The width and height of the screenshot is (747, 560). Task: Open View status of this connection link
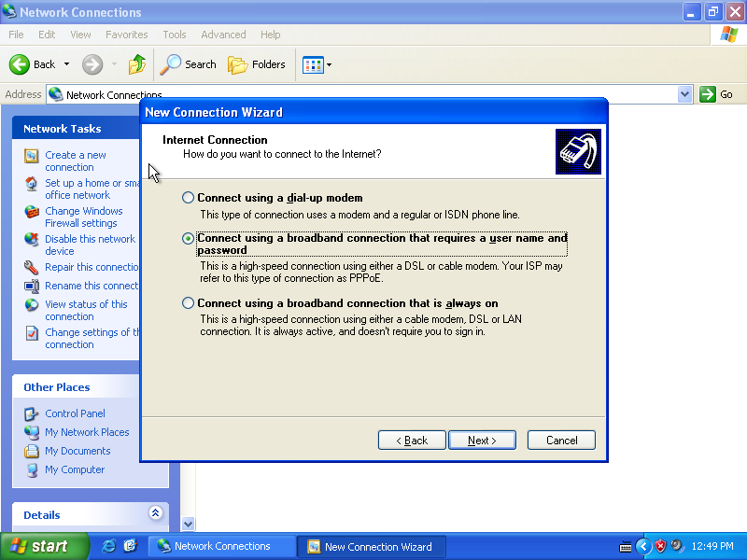86,311
